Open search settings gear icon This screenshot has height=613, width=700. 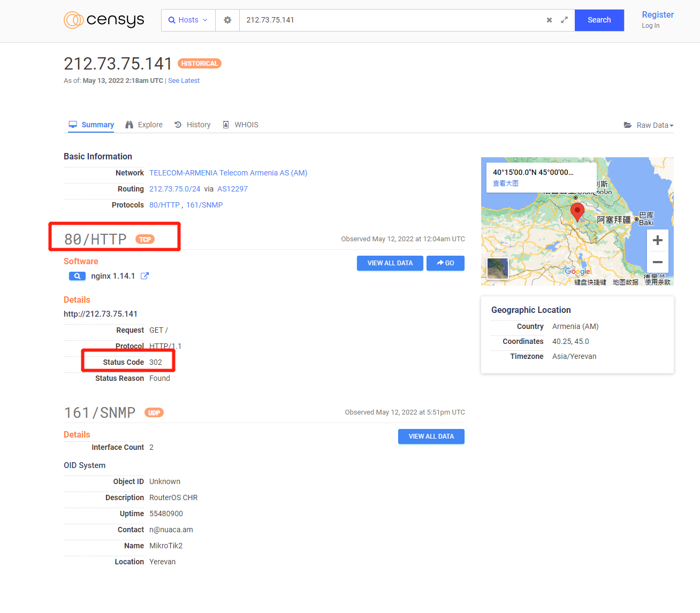click(227, 20)
